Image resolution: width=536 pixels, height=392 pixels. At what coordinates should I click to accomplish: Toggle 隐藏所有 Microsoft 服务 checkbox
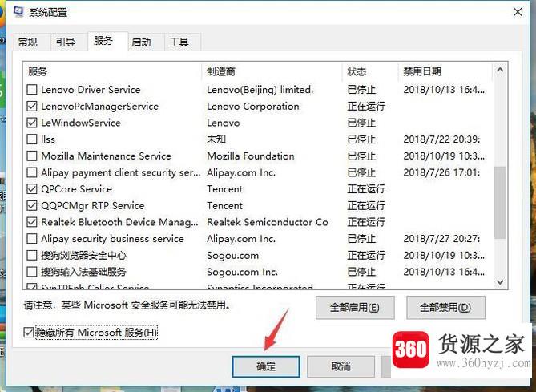click(x=29, y=332)
